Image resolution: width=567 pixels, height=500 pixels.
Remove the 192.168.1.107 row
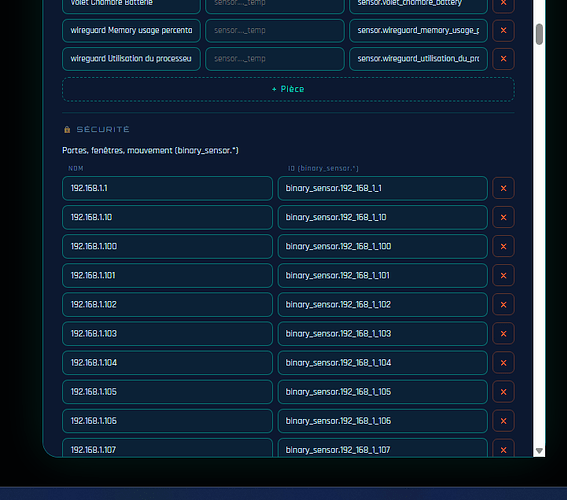503,449
